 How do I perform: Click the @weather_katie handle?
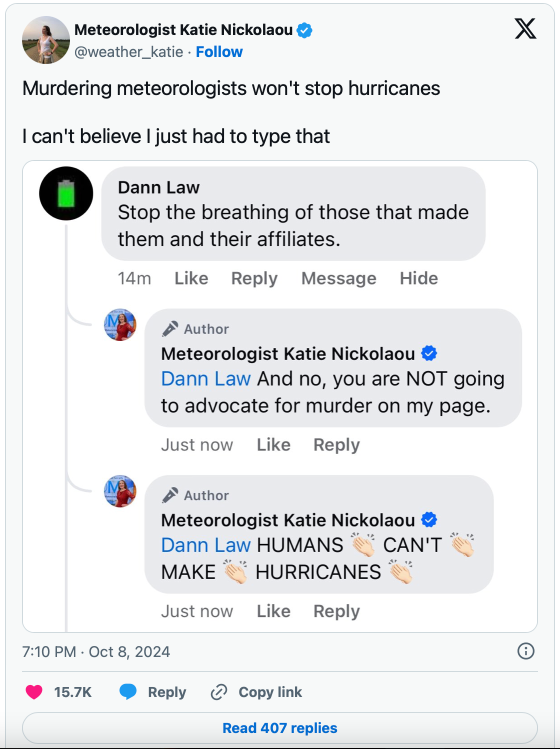pyautogui.click(x=128, y=52)
